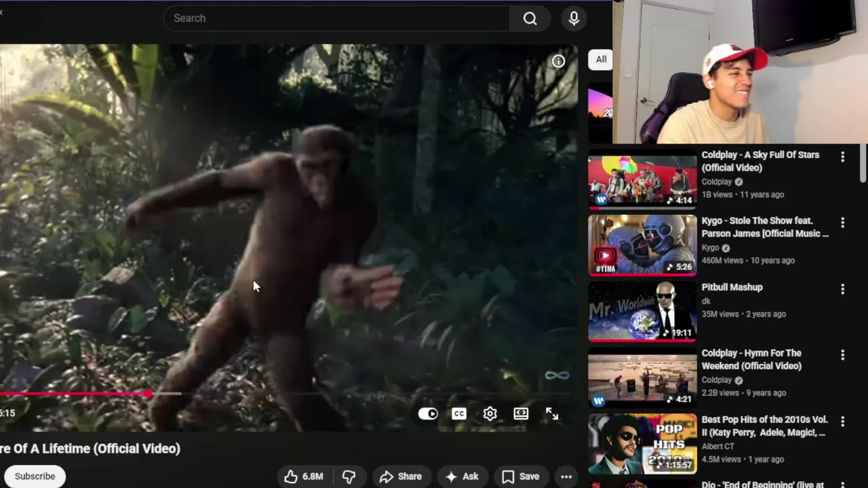Viewport: 868px width, 488px height.
Task: Seek on the red video progress bar
Action: pos(74,394)
